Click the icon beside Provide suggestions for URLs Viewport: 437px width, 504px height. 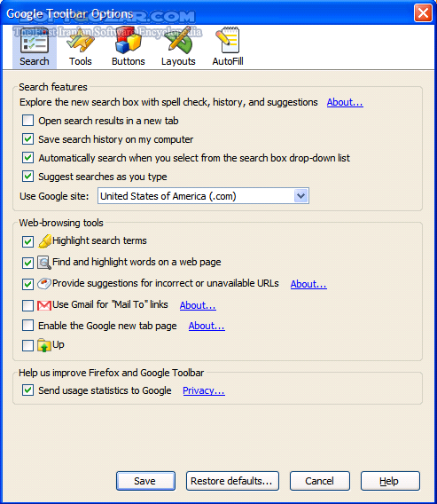click(x=44, y=284)
